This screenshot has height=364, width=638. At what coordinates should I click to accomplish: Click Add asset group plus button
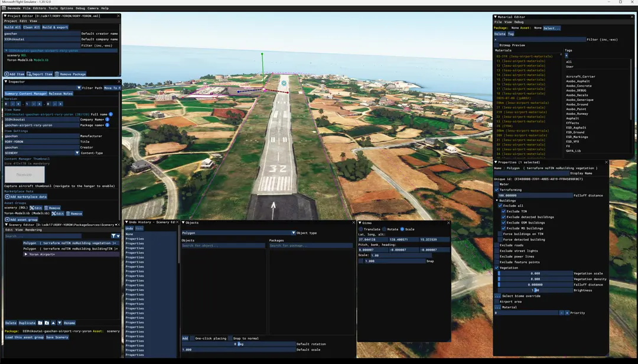(x=21, y=219)
